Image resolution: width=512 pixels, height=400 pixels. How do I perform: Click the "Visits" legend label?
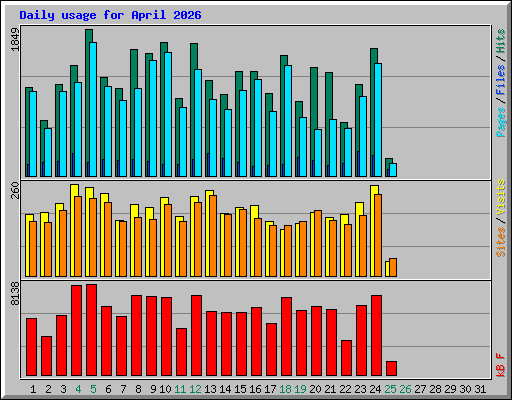tap(501, 198)
